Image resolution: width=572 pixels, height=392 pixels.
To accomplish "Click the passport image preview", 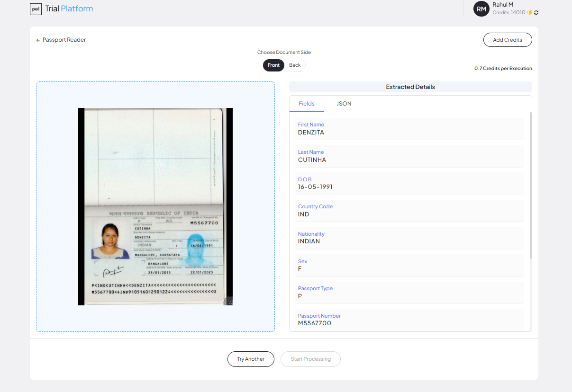I will click(155, 205).
